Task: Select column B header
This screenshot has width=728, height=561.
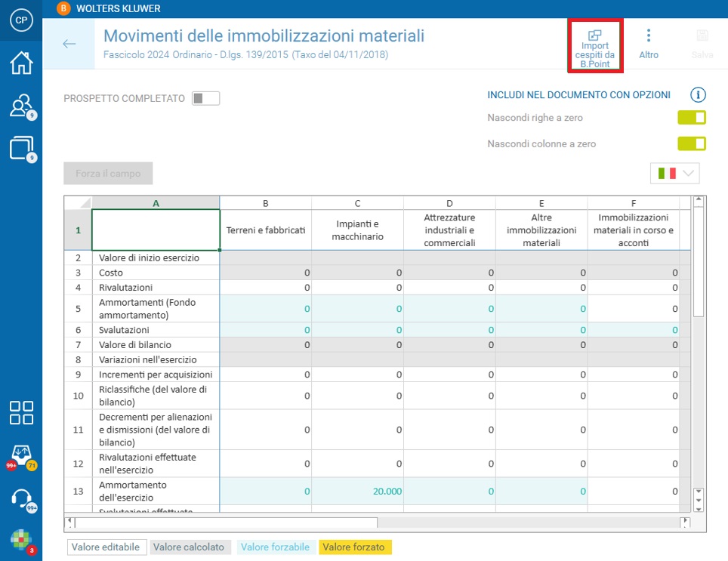Action: pos(266,203)
